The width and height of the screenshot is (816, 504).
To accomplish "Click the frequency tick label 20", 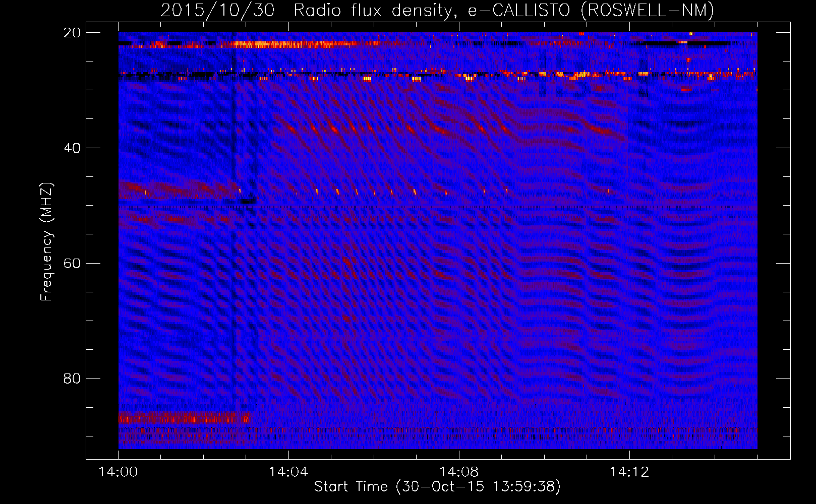I will (x=72, y=33).
